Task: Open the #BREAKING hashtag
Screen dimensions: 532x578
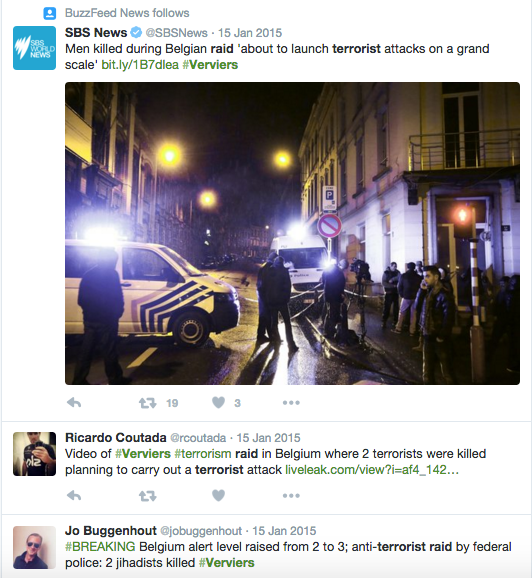Action: pos(100,547)
